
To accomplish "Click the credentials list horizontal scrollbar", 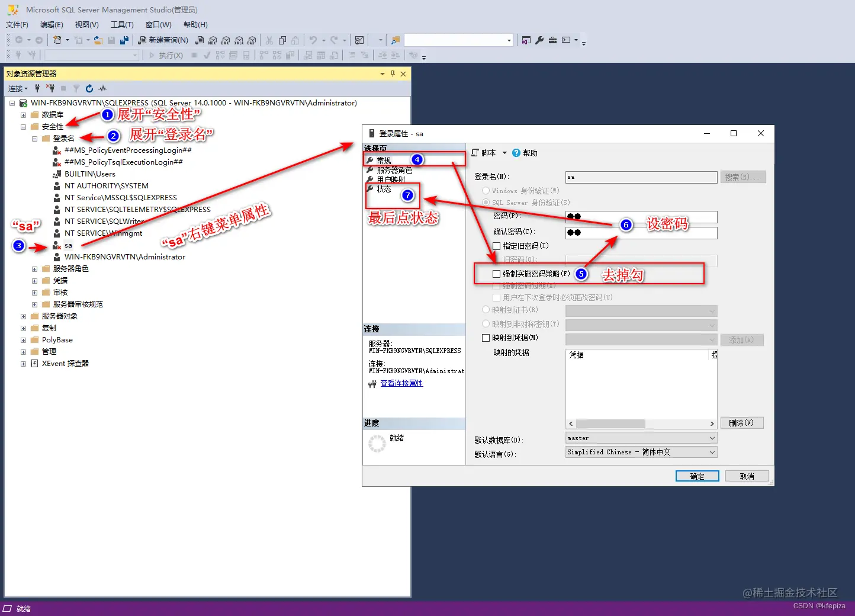I will 642,424.
